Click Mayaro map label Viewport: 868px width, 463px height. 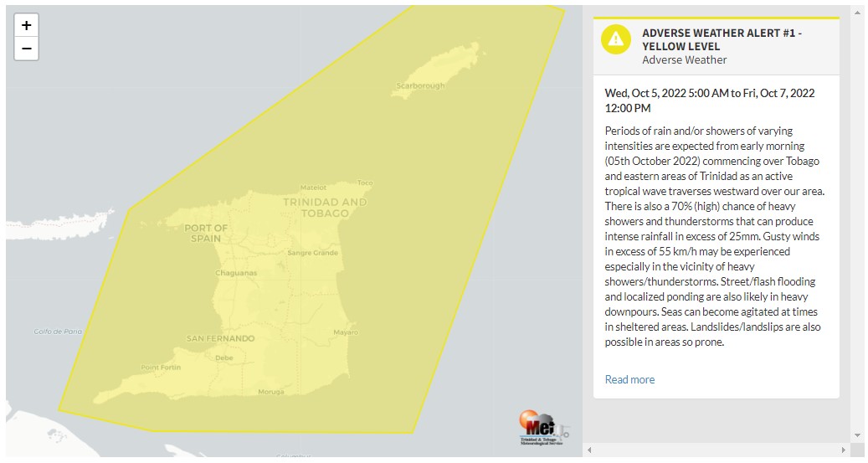[x=346, y=332]
